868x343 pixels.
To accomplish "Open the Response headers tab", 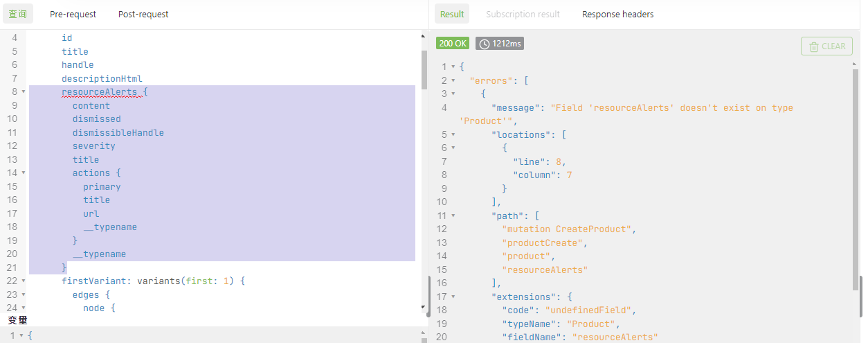I will tap(617, 14).
